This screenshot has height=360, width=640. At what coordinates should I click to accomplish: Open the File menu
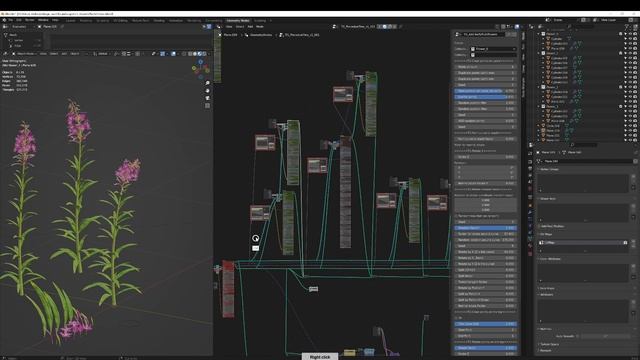pyautogui.click(x=11, y=20)
